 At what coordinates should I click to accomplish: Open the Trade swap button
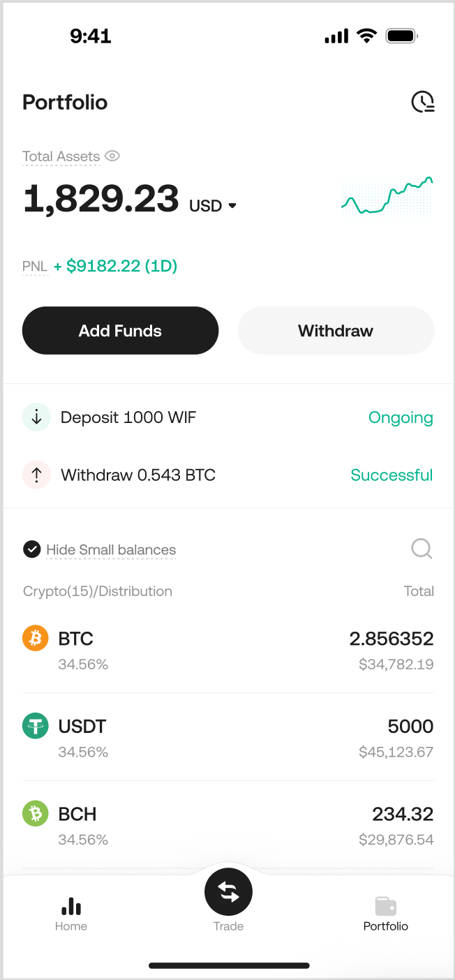[228, 892]
